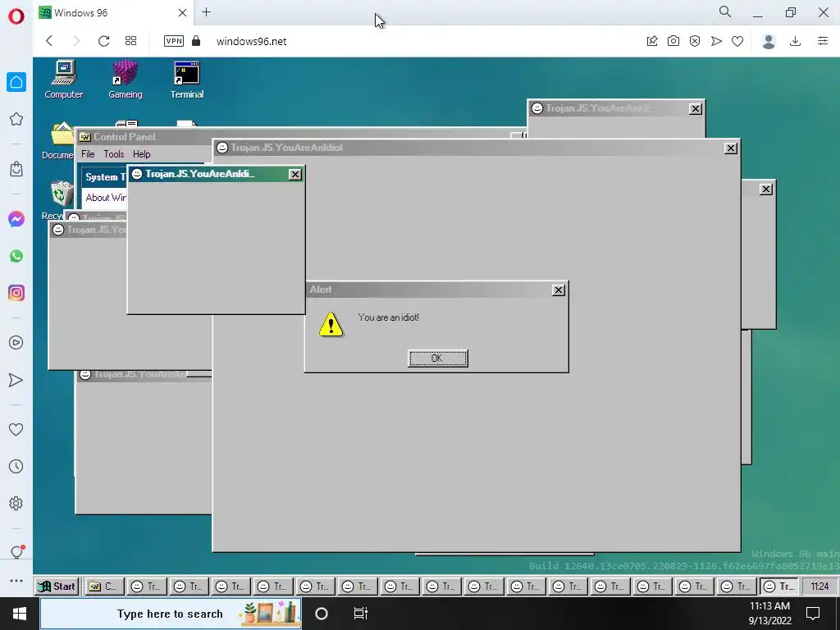This screenshot has width=840, height=630.
Task: Open the Gameing desktop shortcut
Action: pos(126,80)
